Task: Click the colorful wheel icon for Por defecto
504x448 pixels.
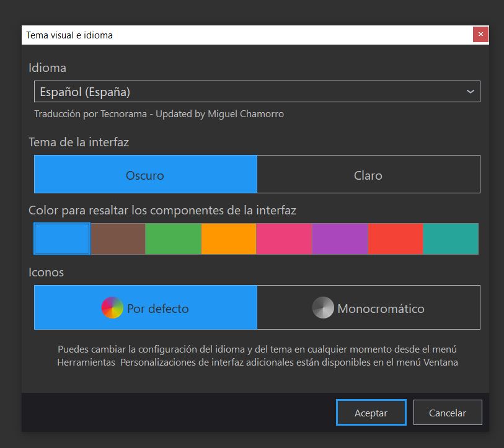Action: click(x=112, y=308)
